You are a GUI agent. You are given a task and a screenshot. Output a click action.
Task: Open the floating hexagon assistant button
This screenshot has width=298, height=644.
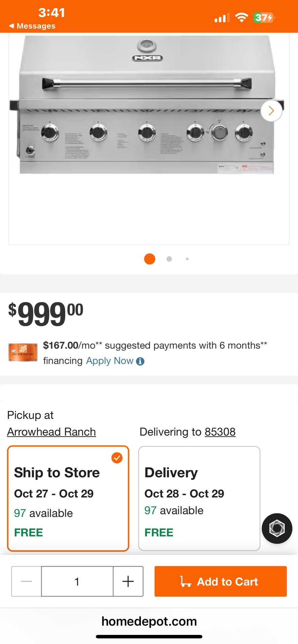pos(277,528)
